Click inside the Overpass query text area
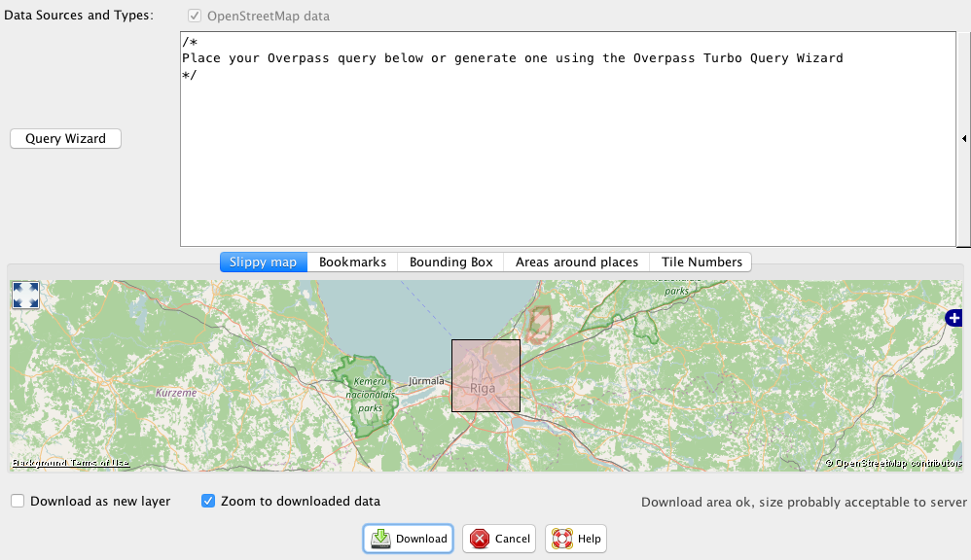Screen dimensions: 971x560 click(564, 156)
